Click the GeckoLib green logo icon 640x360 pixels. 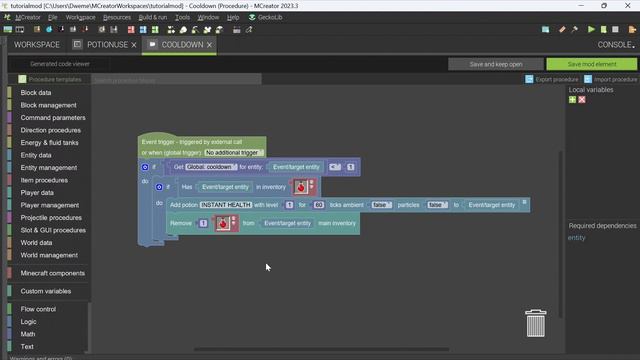(x=252, y=17)
